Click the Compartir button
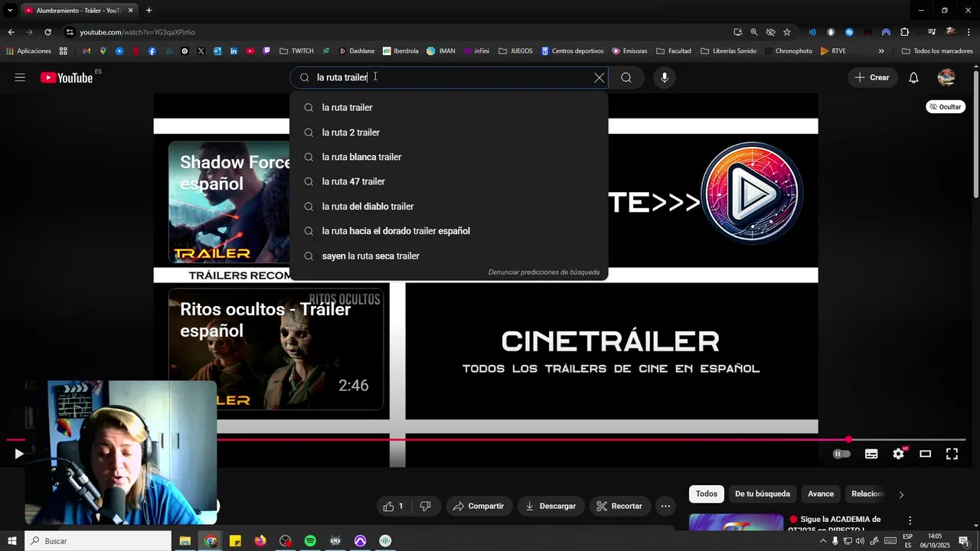 [x=478, y=506]
